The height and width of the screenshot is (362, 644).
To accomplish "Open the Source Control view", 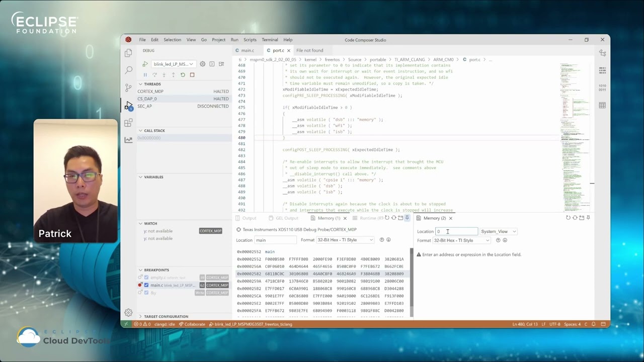I will tap(128, 87).
